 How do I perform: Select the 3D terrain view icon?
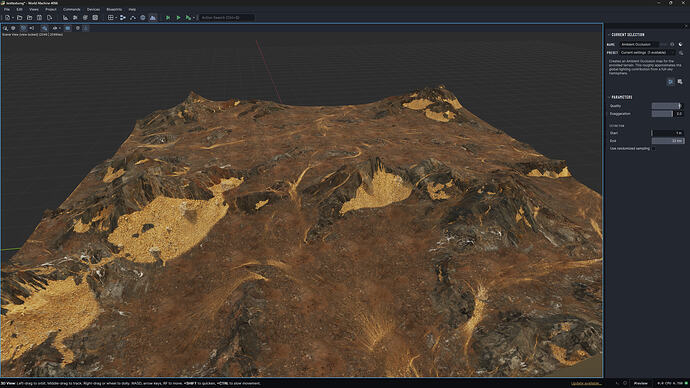[153, 18]
